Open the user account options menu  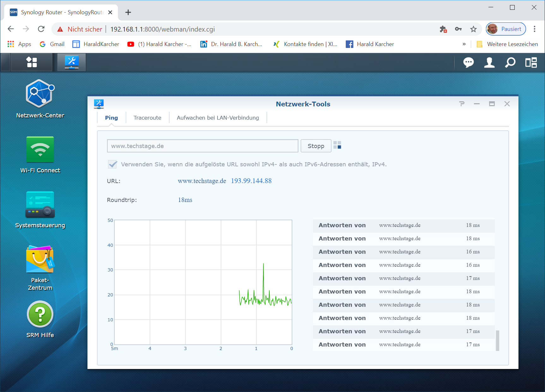coord(489,62)
